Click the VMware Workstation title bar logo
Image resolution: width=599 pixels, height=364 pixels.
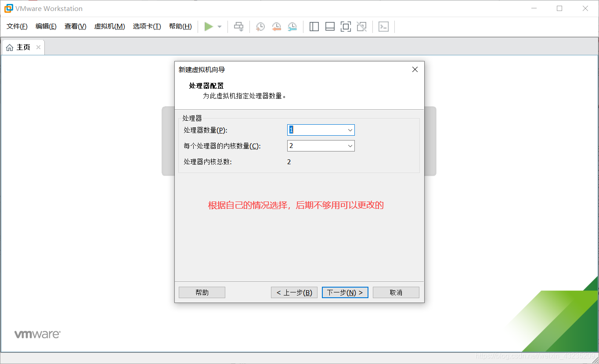click(x=8, y=8)
